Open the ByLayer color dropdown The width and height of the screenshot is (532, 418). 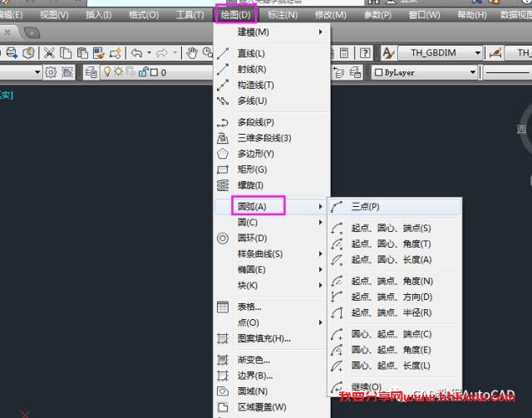pyautogui.click(x=425, y=72)
